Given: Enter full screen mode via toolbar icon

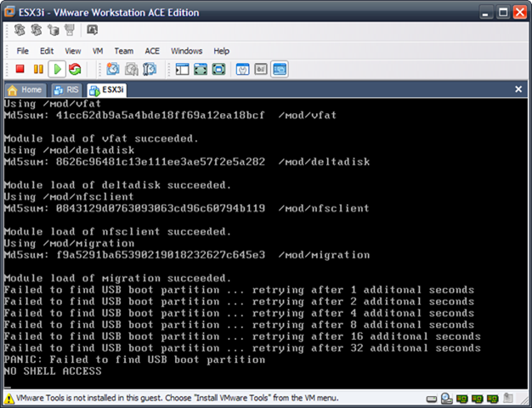Looking at the screenshot, I should (201, 70).
